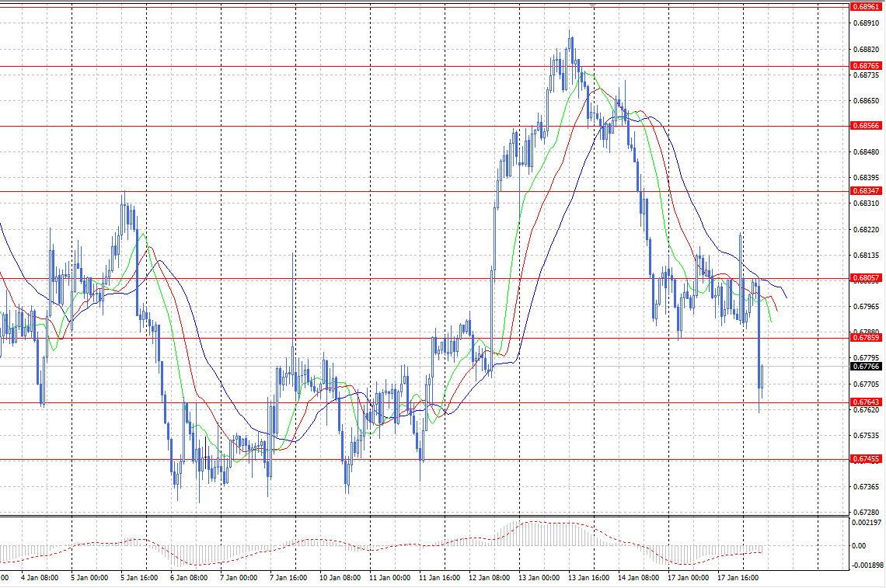The width and height of the screenshot is (886, 588).
Task: Select the red horizontal line at 0.68347
Action: point(425,192)
